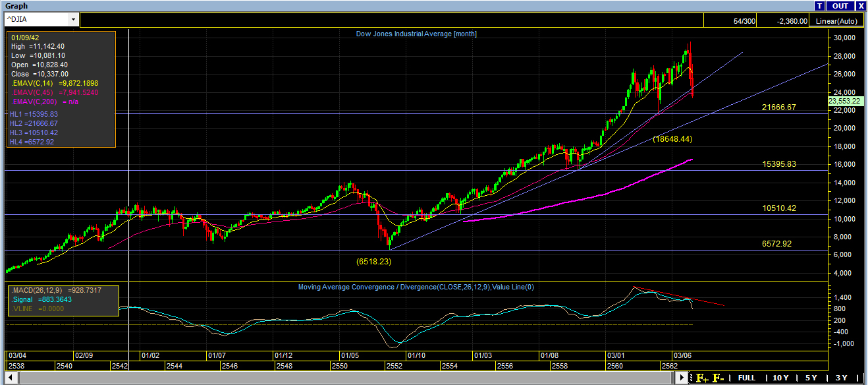Click the HL2 =21666.67 legend line
Image resolution: width=868 pixels, height=385 pixels.
[x=34, y=123]
